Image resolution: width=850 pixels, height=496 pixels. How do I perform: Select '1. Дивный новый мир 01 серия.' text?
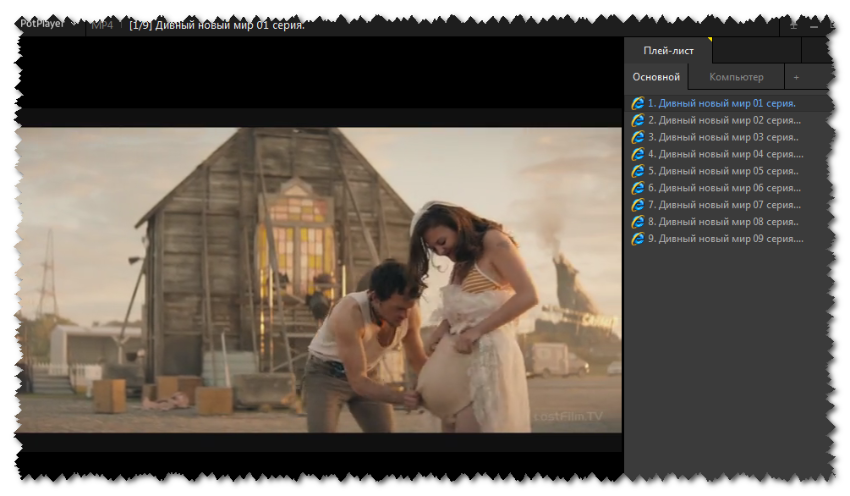(x=722, y=103)
